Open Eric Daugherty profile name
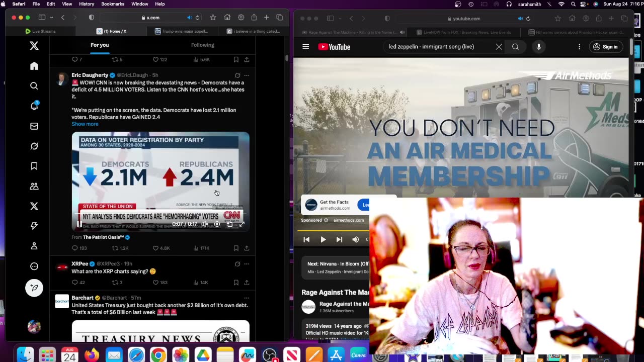Screen dimensions: 644x362 [90, 75]
